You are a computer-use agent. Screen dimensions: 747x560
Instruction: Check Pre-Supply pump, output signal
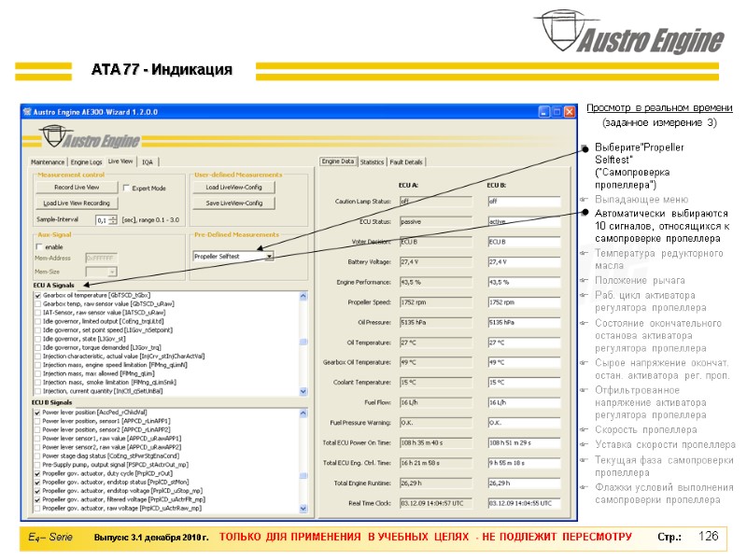click(x=37, y=465)
